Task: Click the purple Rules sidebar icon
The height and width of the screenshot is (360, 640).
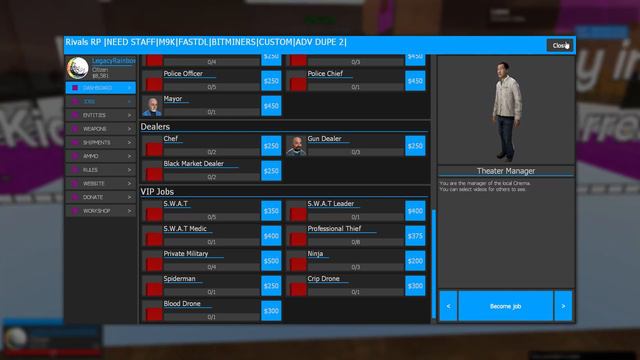Action: pyautogui.click(x=75, y=170)
